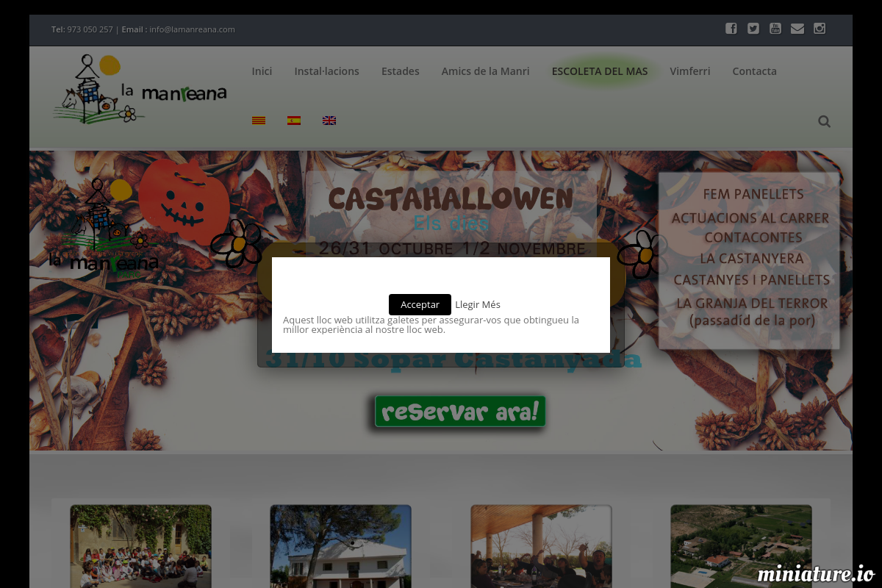Click the Llegir Més cookie link
Screen dimensions: 882x588
tap(478, 304)
